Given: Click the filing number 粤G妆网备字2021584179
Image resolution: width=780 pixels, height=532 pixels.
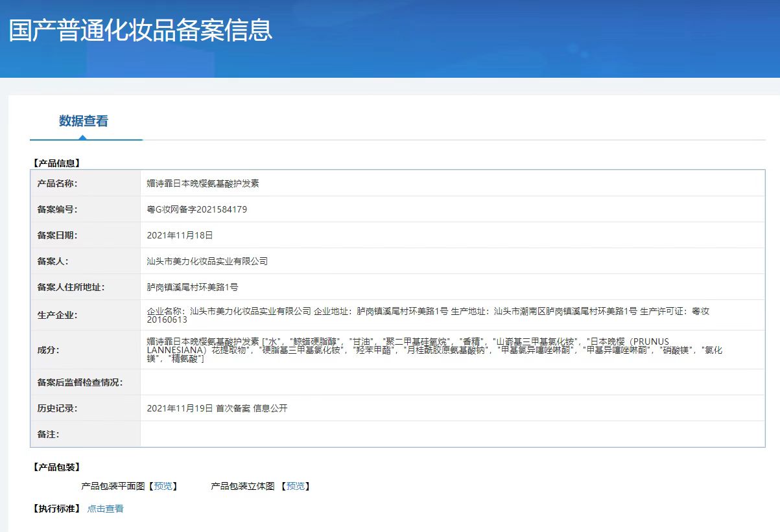Looking at the screenshot, I should click(x=197, y=209).
